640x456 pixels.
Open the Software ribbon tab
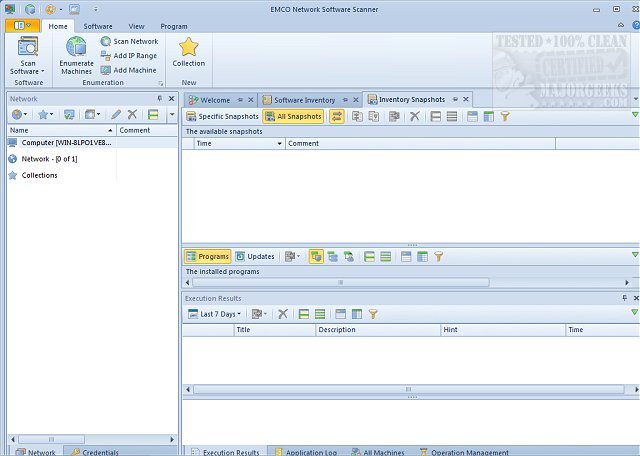(x=98, y=26)
